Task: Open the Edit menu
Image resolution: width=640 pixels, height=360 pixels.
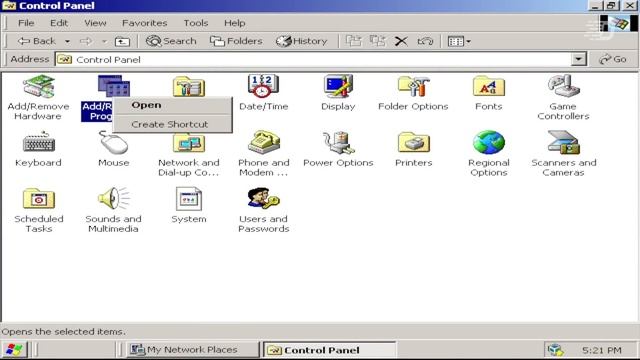Action: pyautogui.click(x=59, y=23)
